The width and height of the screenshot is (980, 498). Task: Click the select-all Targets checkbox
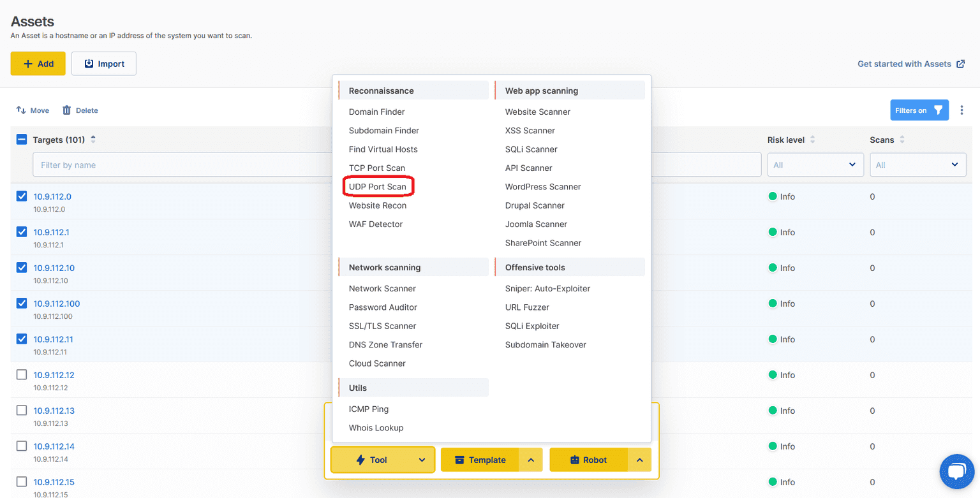click(20, 139)
